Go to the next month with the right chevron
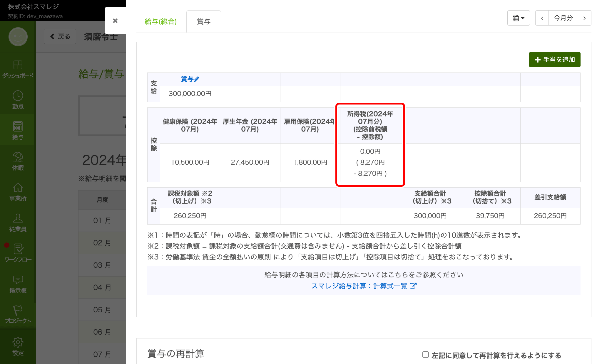This screenshot has width=602, height=364. point(584,18)
